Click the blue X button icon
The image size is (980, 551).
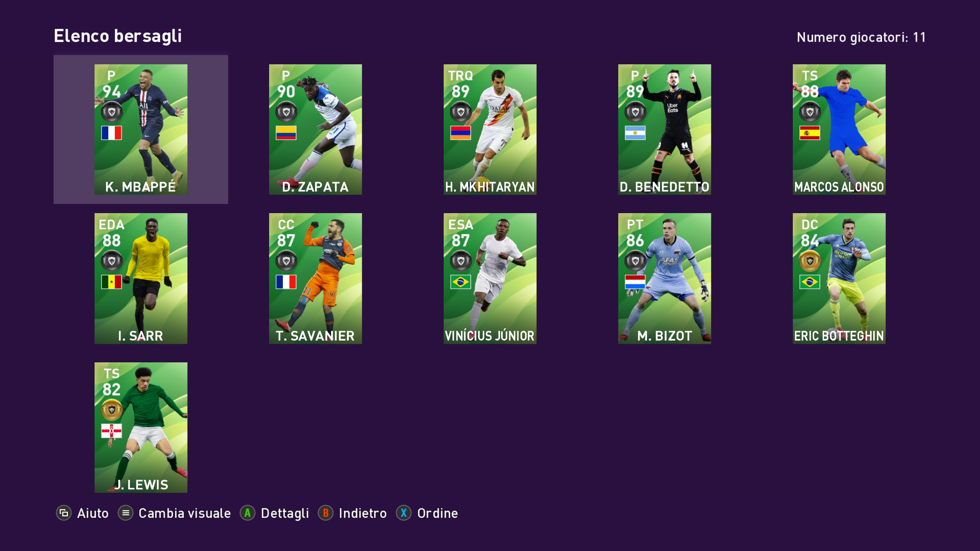(404, 513)
